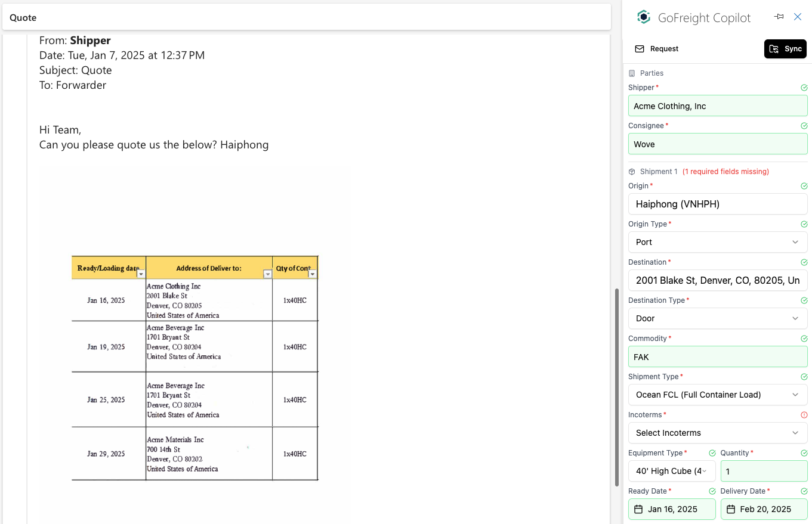Click the Ready Date validation checkmark

click(712, 491)
